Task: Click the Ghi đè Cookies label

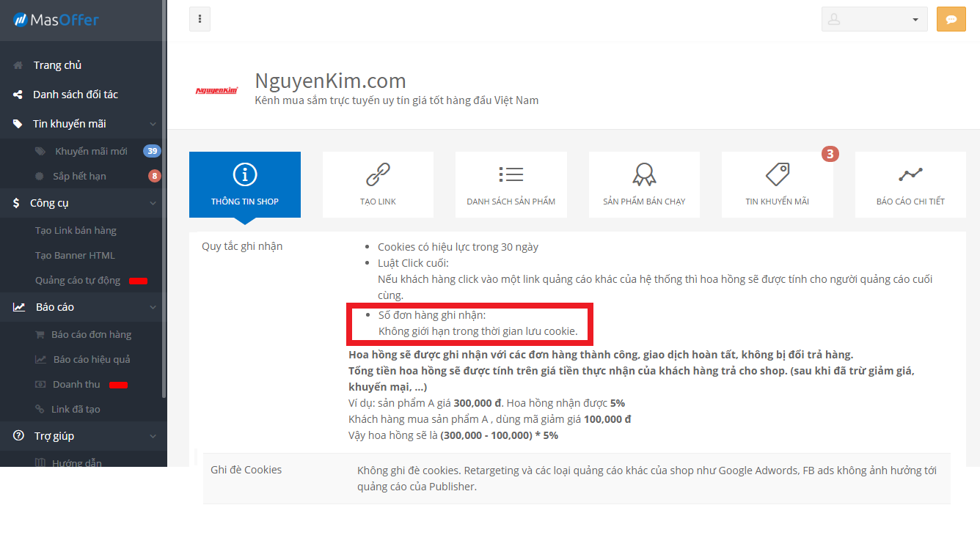Action: point(246,470)
